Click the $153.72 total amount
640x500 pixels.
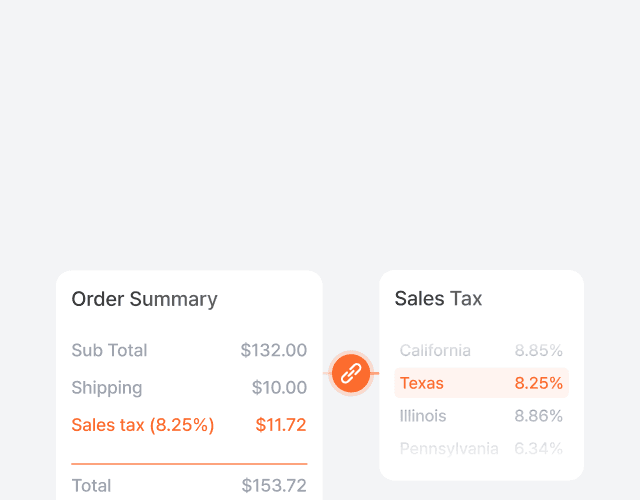(x=274, y=486)
